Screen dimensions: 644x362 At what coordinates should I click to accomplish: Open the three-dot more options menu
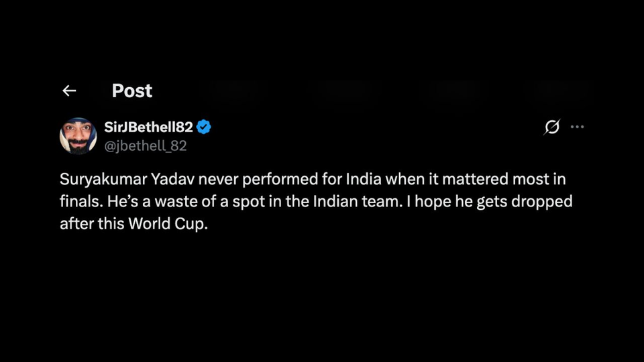(x=577, y=127)
